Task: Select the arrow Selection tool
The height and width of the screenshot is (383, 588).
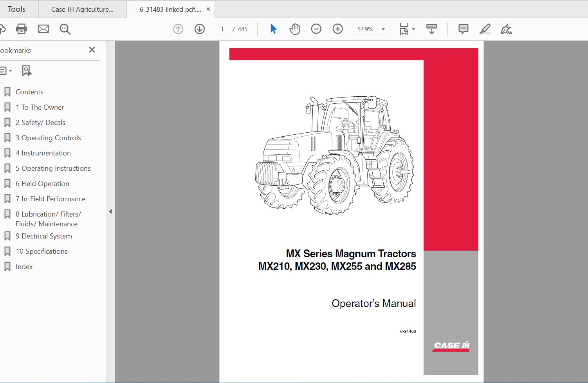Action: pos(273,29)
